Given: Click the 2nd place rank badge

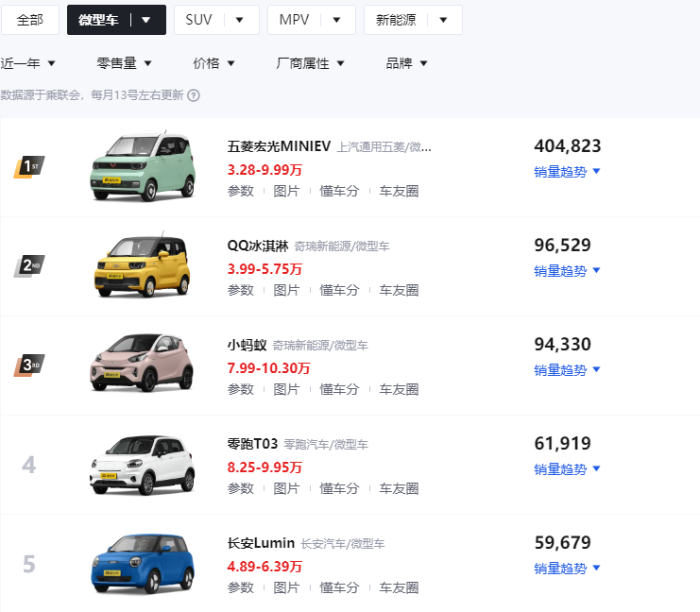Looking at the screenshot, I should point(29,266).
